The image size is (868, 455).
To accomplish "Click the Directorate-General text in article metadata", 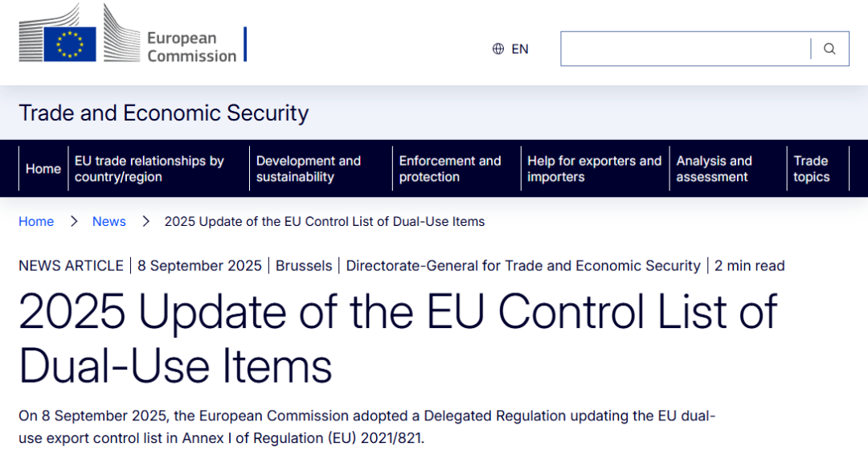I will (523, 265).
